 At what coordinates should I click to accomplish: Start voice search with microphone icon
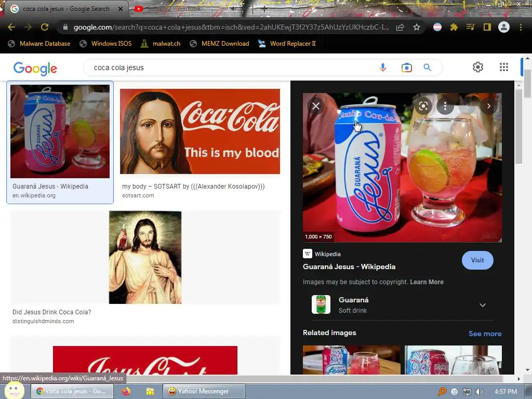coord(383,68)
